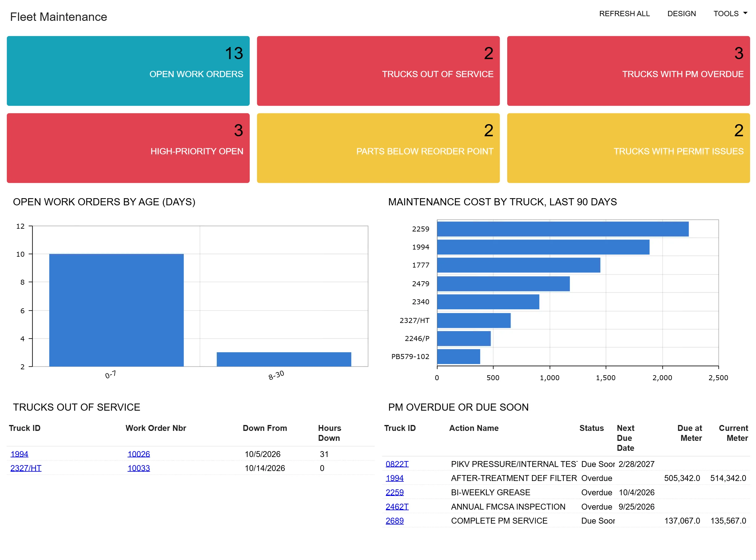Select the 2327/HT cost bar
Screen dimensions: 756x560
[474, 320]
